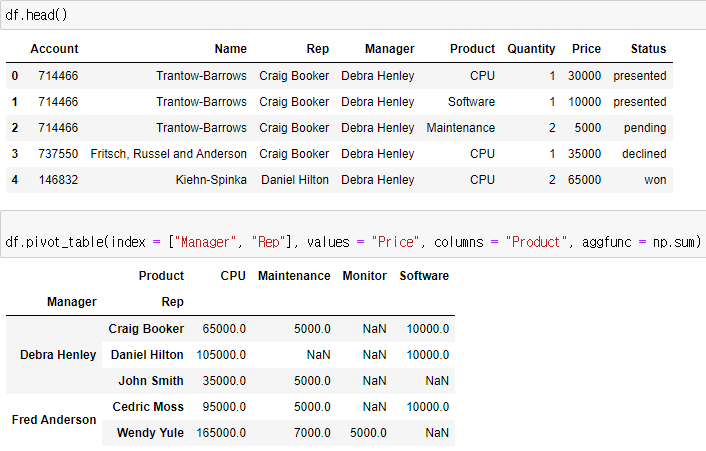Click the 35000.0 value for John Smith

[x=224, y=381]
